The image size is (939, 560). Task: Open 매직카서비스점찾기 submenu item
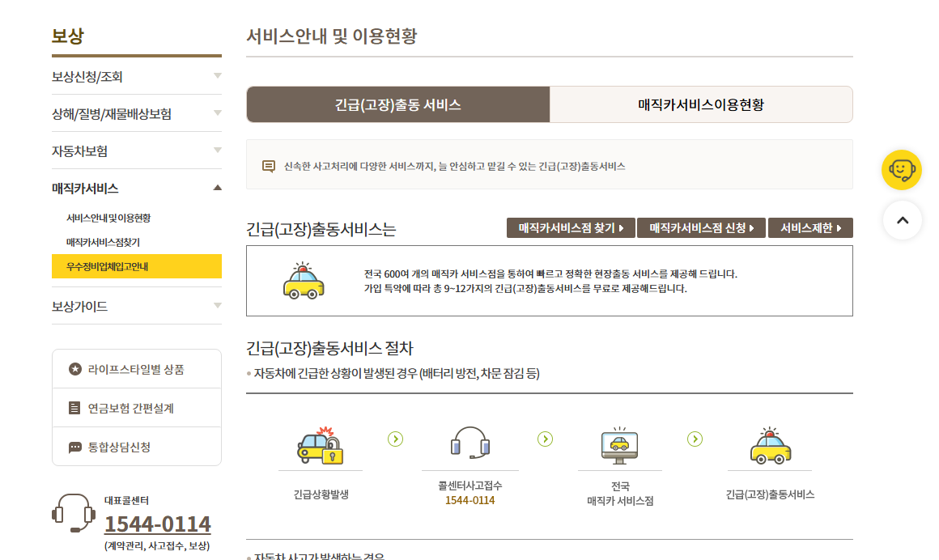[x=103, y=242]
